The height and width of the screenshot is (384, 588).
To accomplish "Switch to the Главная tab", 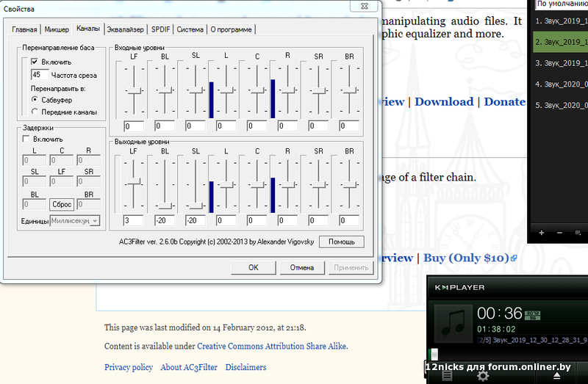I will [x=24, y=29].
